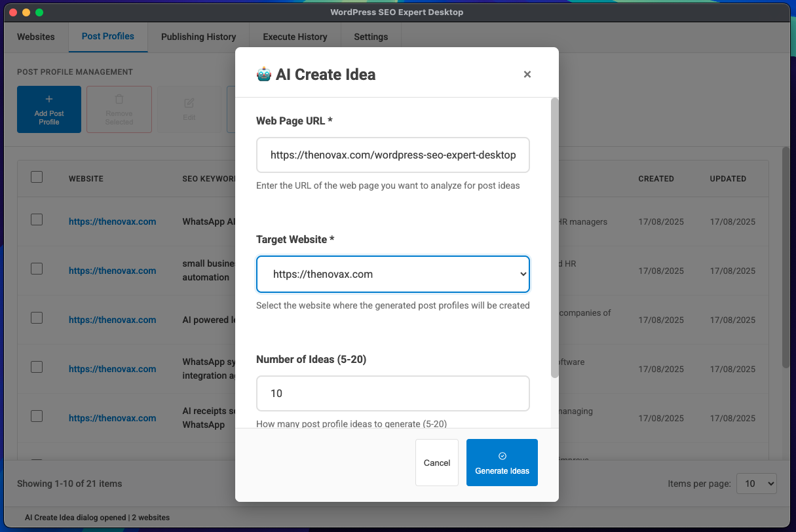The height and width of the screenshot is (532, 796).
Task: Click the SEO KEYWOR column header
Action: click(x=209, y=178)
